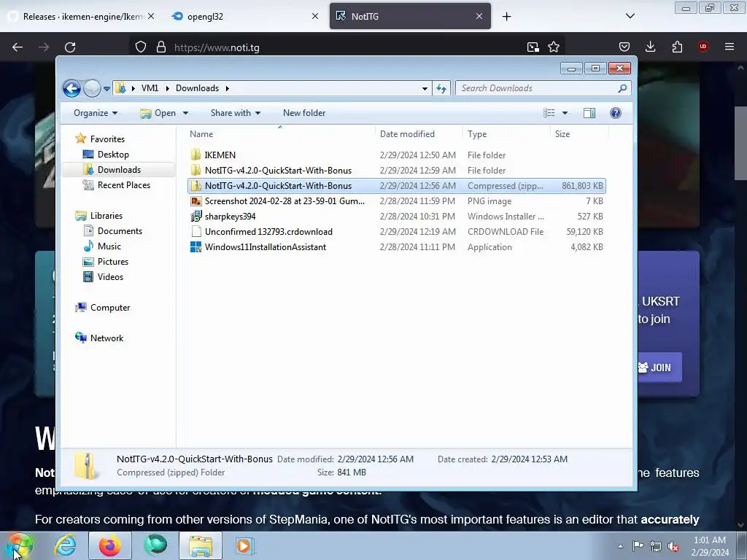Bookmark page with star icon

click(x=554, y=47)
